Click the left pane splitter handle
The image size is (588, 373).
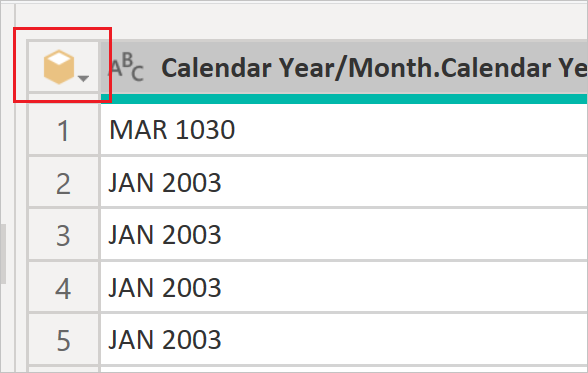point(3,254)
